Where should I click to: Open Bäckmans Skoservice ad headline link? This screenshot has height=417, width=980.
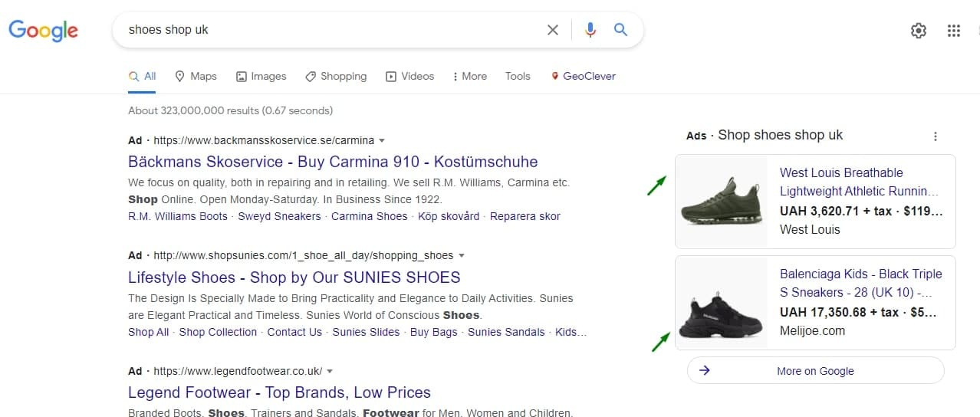(333, 162)
